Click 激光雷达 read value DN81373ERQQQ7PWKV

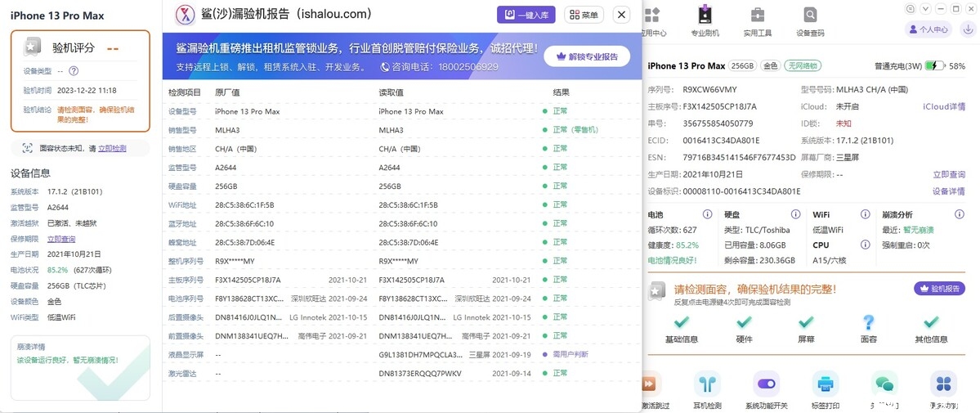click(x=420, y=373)
